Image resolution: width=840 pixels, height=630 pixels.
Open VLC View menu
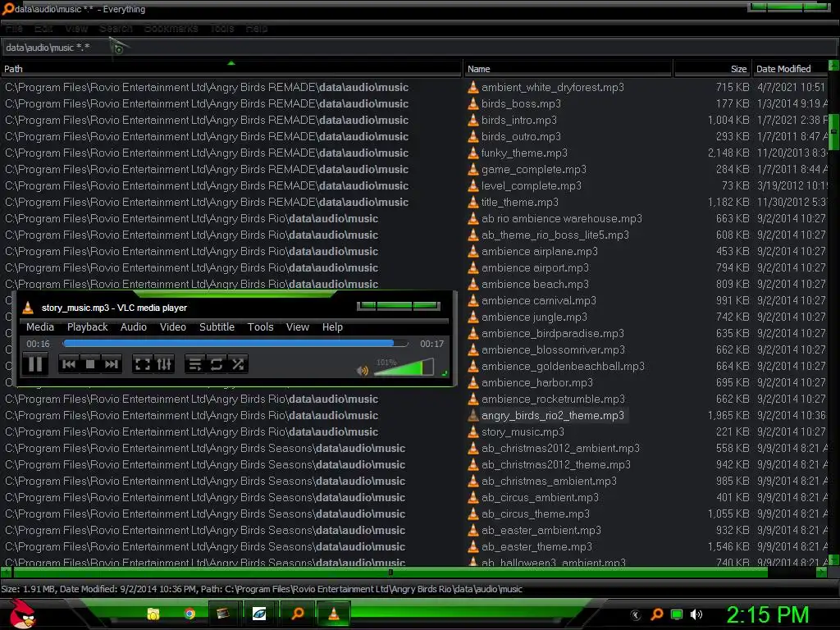[297, 326]
